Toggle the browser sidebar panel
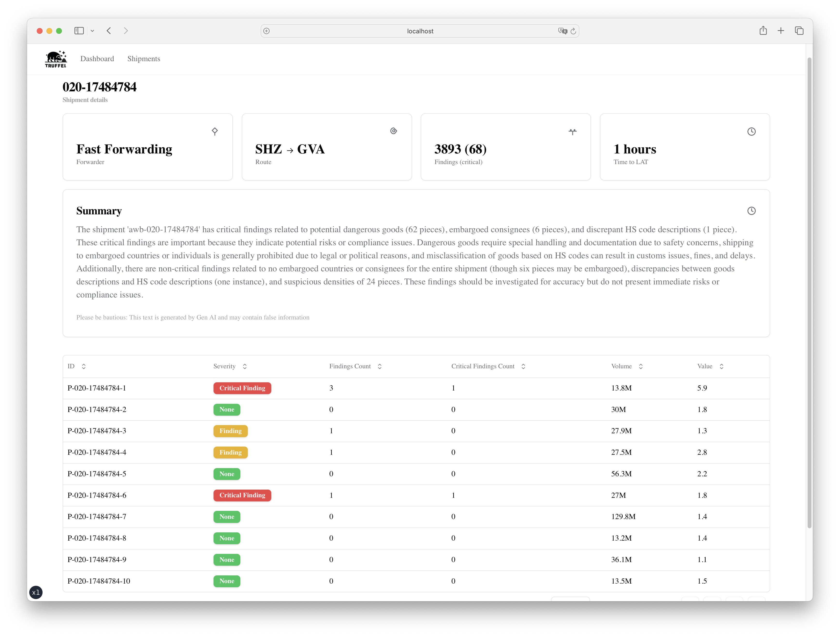The image size is (840, 637). point(79,31)
